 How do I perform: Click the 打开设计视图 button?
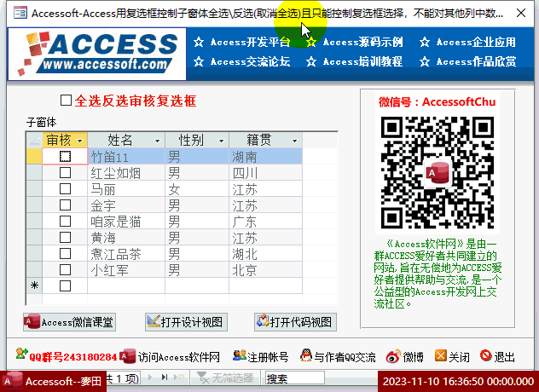point(186,322)
